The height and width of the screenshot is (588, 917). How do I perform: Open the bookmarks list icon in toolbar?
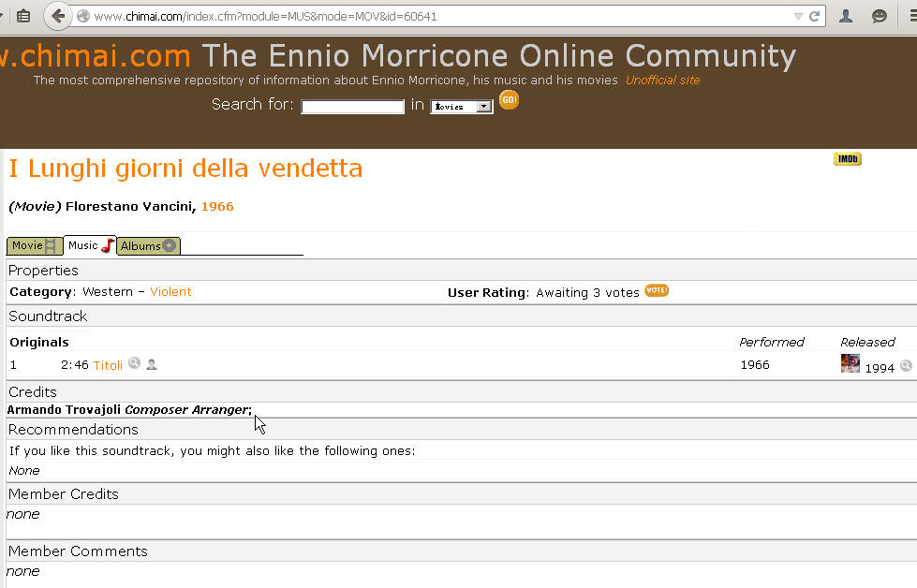[23, 16]
